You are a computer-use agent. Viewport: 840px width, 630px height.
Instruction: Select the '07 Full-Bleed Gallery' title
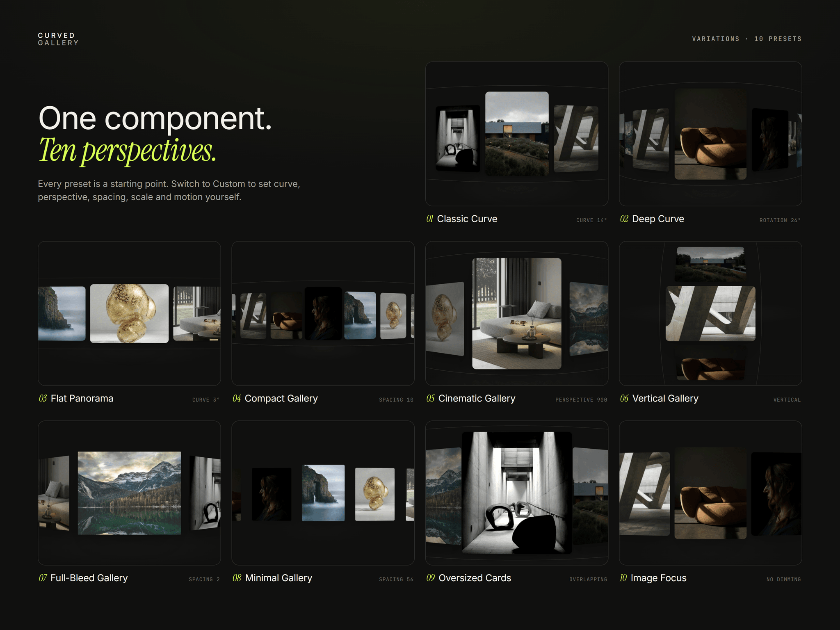click(x=83, y=578)
